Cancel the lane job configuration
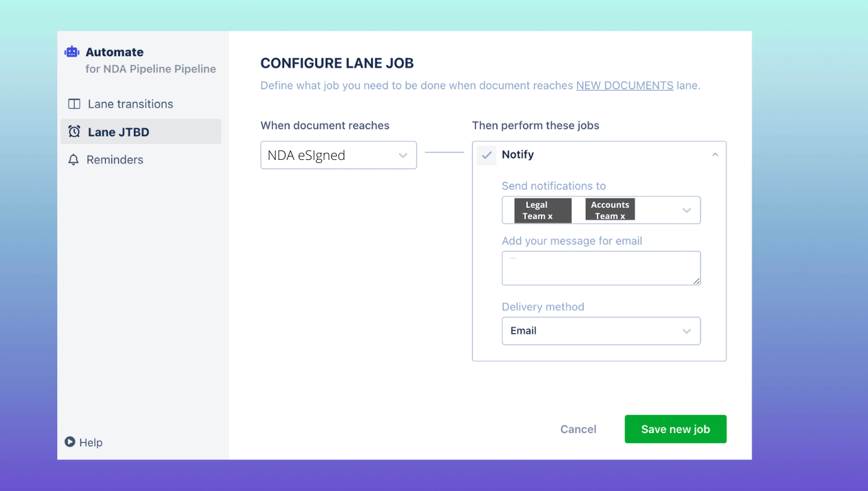Image resolution: width=868 pixels, height=491 pixels. 579,429
